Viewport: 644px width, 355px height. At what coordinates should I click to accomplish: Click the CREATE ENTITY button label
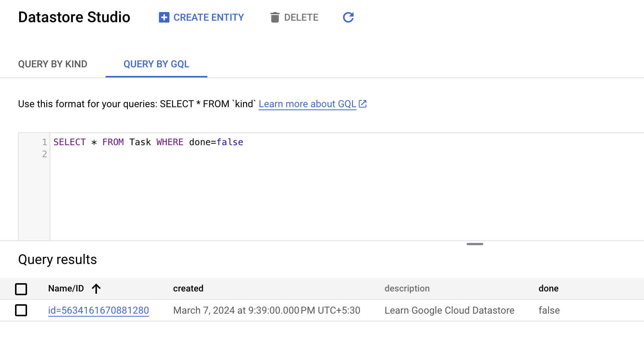point(209,17)
